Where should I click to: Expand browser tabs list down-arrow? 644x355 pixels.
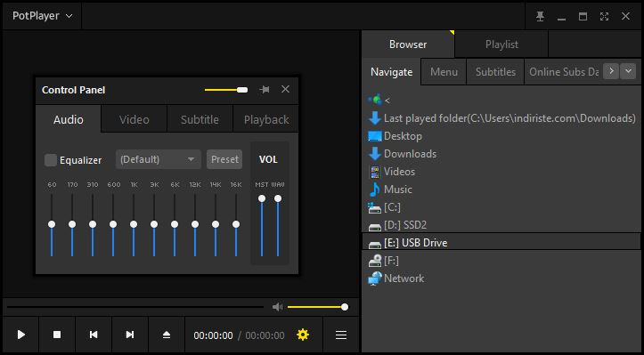tap(628, 71)
